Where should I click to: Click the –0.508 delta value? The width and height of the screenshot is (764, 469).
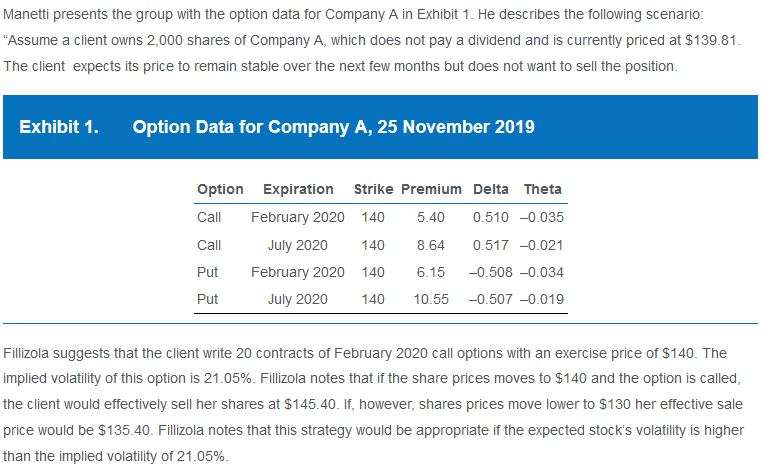[x=487, y=272]
